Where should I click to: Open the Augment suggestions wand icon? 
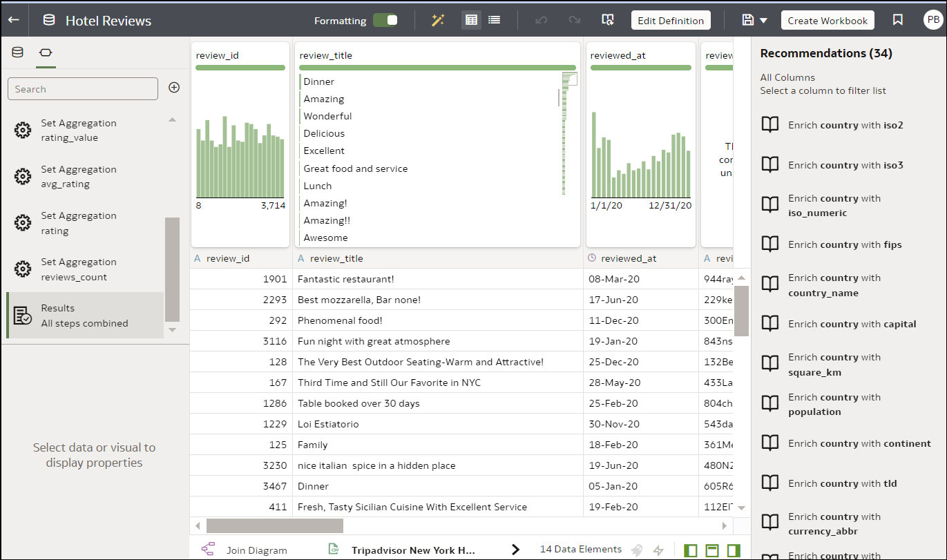(x=438, y=20)
